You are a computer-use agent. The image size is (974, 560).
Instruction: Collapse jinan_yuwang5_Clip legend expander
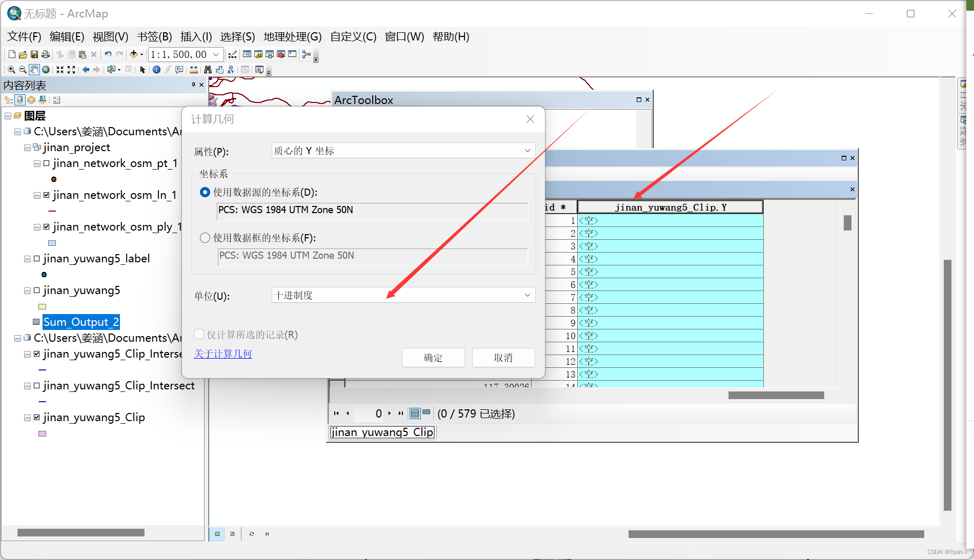click(x=27, y=418)
